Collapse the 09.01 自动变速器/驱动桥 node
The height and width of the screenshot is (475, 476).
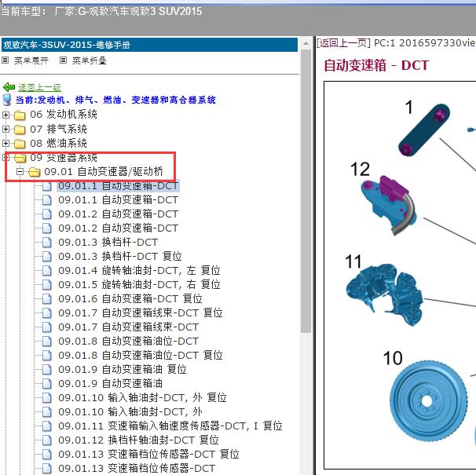(x=20, y=172)
